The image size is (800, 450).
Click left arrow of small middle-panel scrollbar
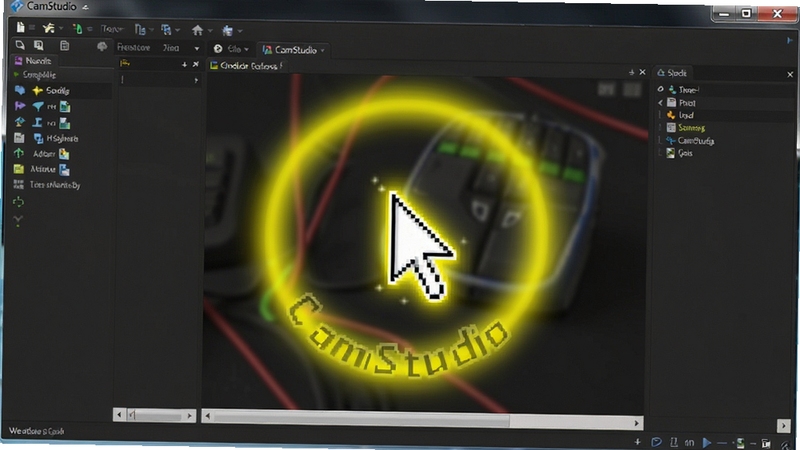coord(119,414)
